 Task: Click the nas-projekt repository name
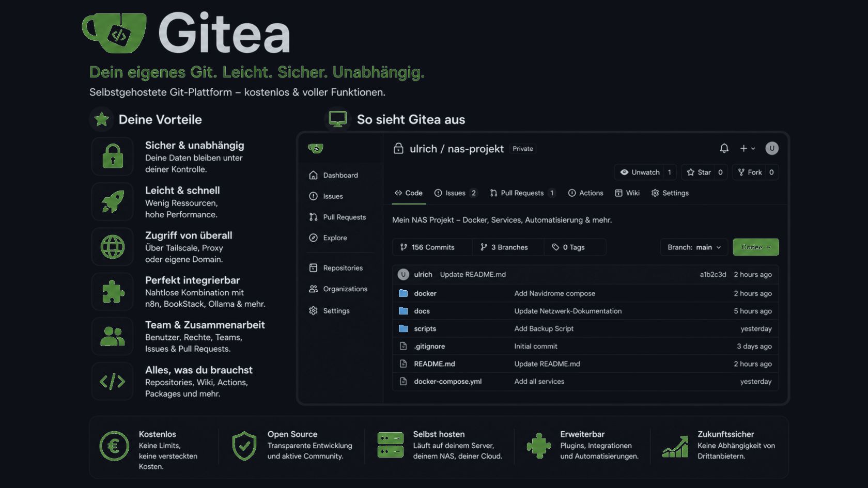point(475,149)
